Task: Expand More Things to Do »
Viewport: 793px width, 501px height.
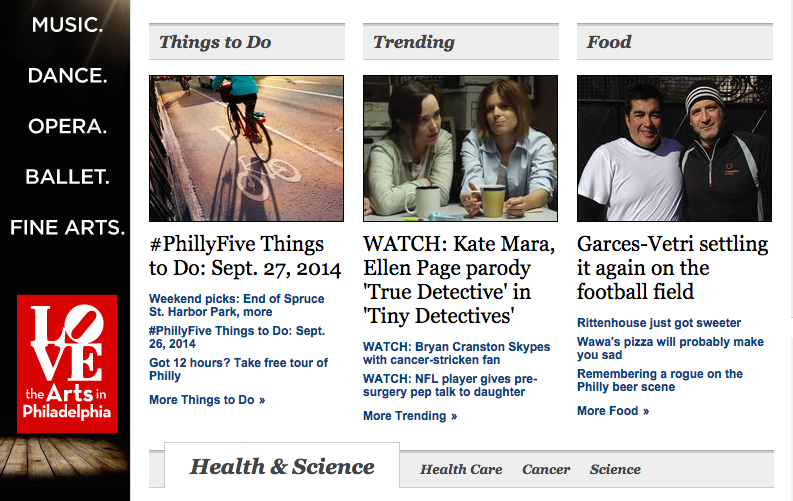Action: tap(207, 400)
